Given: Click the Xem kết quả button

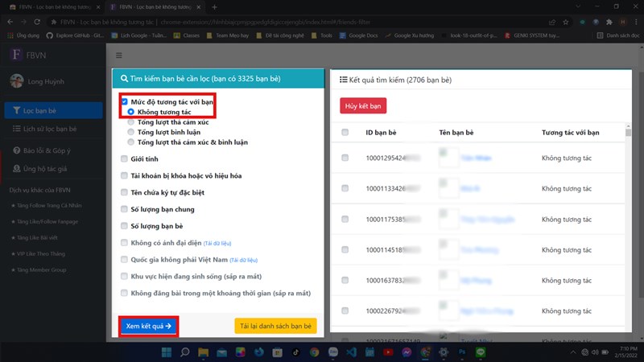Looking at the screenshot, I should coord(148,326).
